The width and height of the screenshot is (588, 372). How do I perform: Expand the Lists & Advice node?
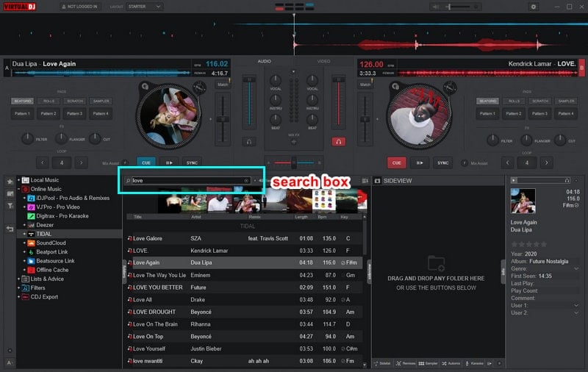19,279
